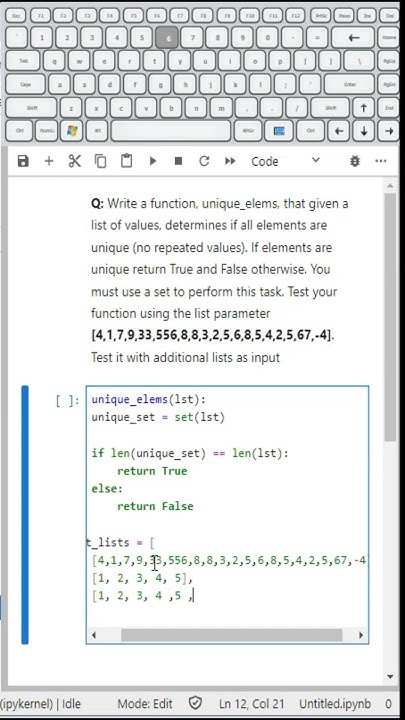405x720 pixels.
Task: Toggle the Shift key beside z
Action: coord(32,108)
